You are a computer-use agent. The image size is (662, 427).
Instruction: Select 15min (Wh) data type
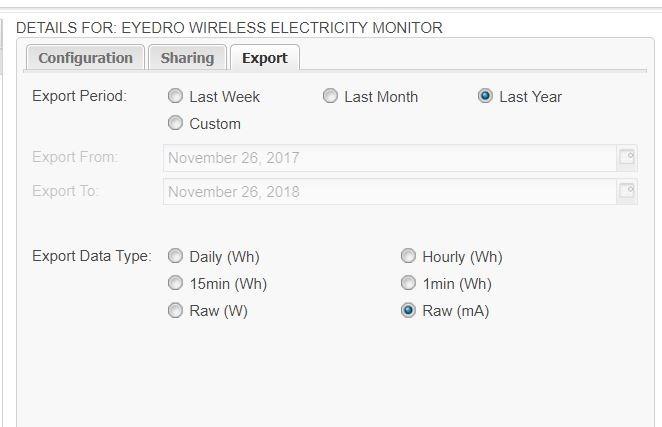(x=176, y=284)
